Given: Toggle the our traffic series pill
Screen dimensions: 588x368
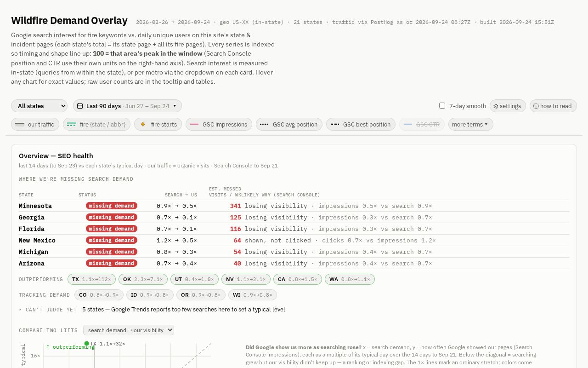Looking at the screenshot, I should point(35,124).
